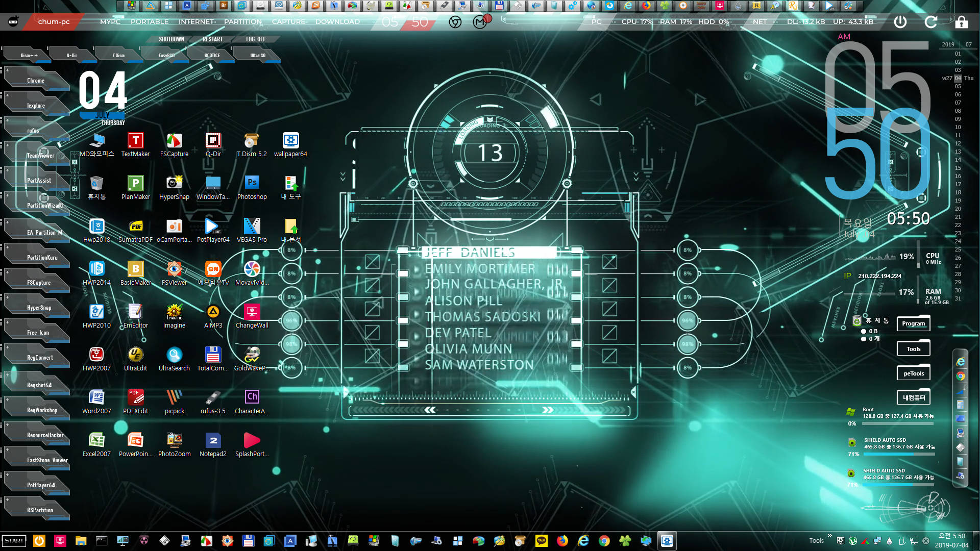Toggle the checkbox right of JEFF DANIELS
Screen dimensions: 980x551
pyautogui.click(x=609, y=262)
